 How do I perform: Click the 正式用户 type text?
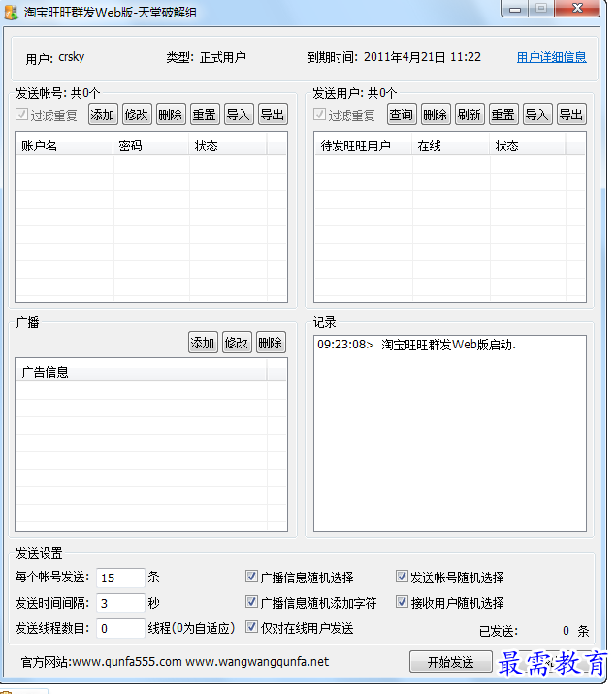point(223,57)
